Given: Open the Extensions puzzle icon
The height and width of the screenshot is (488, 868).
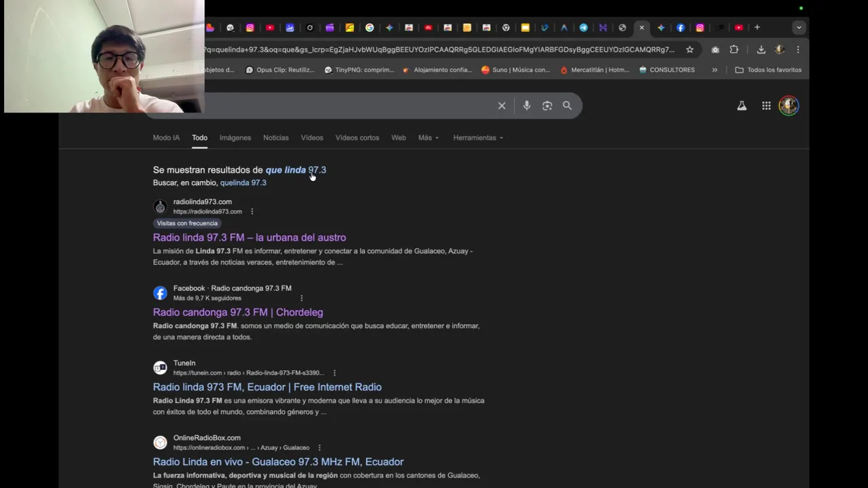Looking at the screenshot, I should (x=734, y=49).
